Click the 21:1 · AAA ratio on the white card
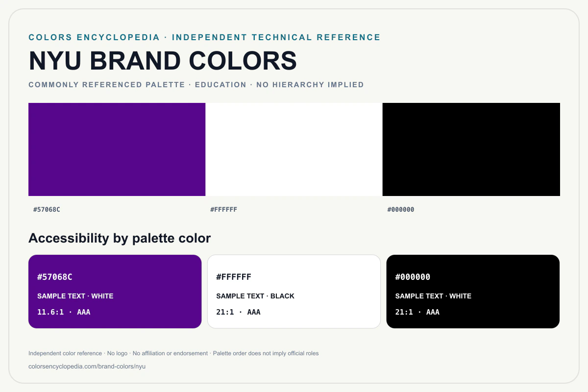The width and height of the screenshot is (588, 392). [238, 312]
